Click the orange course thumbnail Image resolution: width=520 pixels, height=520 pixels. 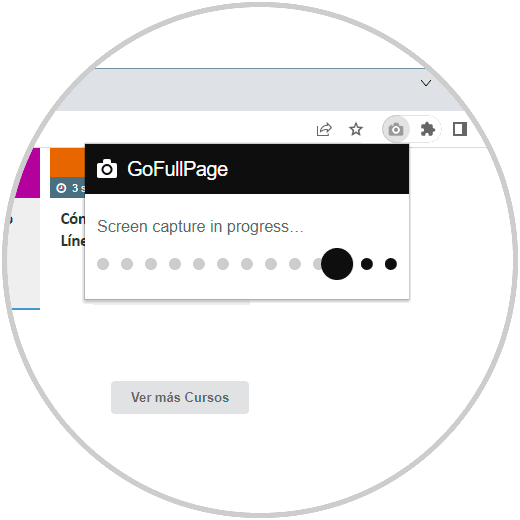[x=67, y=162]
